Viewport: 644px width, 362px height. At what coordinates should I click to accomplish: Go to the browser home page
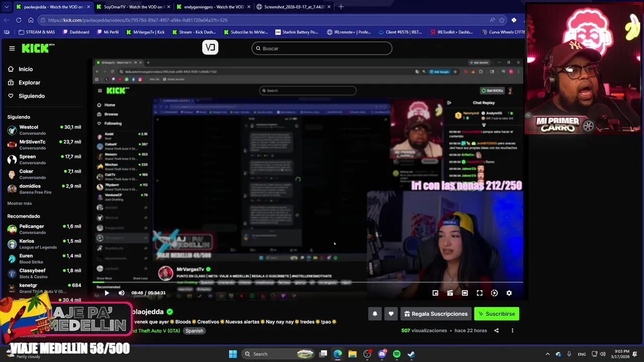coord(31,20)
